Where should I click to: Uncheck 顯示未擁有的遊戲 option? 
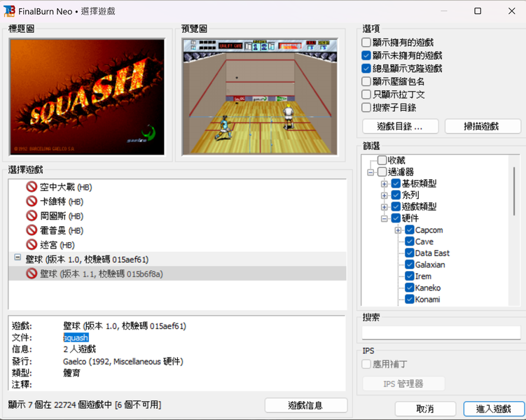click(x=366, y=55)
